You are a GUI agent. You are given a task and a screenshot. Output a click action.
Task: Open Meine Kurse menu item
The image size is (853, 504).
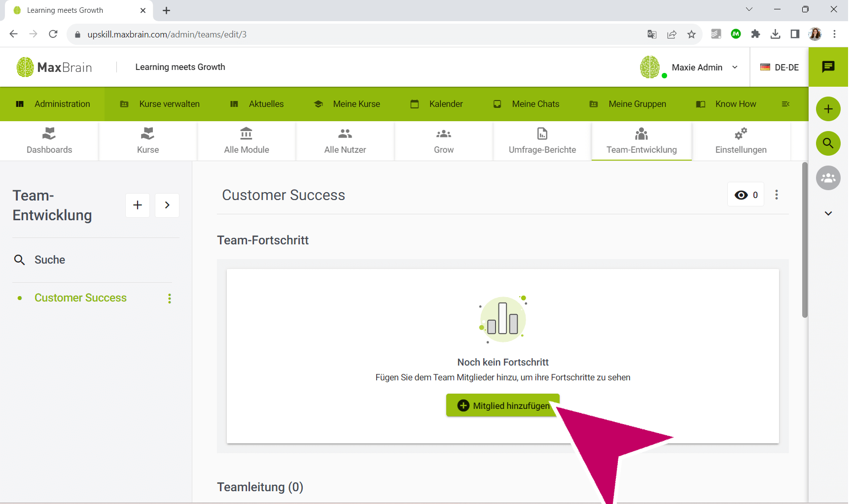347,104
